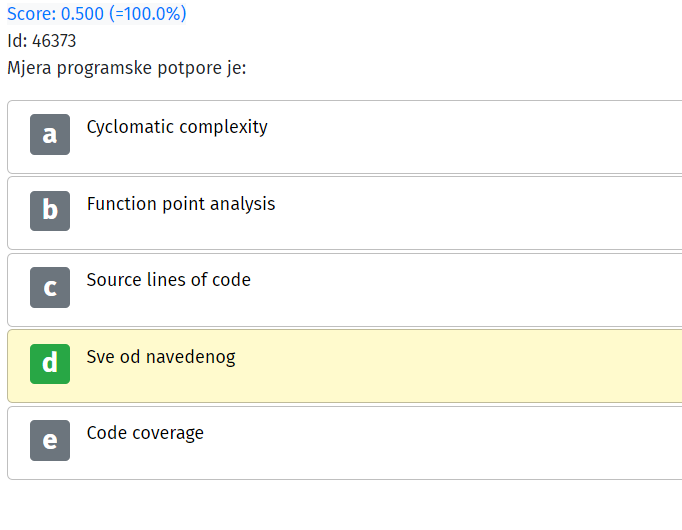Click the "(=100.0%)" percentage in the score
This screenshot has width=682, height=530.
147,14
